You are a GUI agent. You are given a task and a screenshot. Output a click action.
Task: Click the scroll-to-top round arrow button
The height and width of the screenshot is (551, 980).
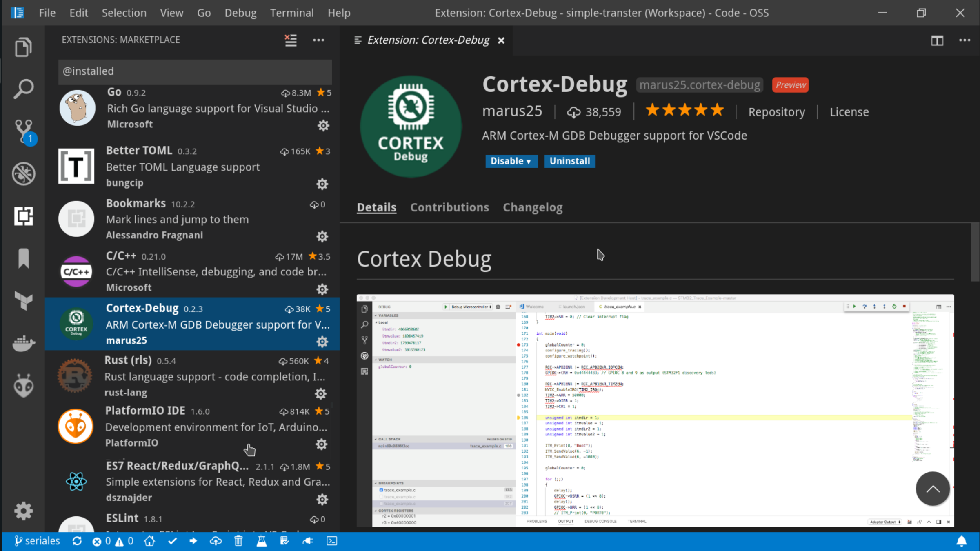(x=932, y=489)
